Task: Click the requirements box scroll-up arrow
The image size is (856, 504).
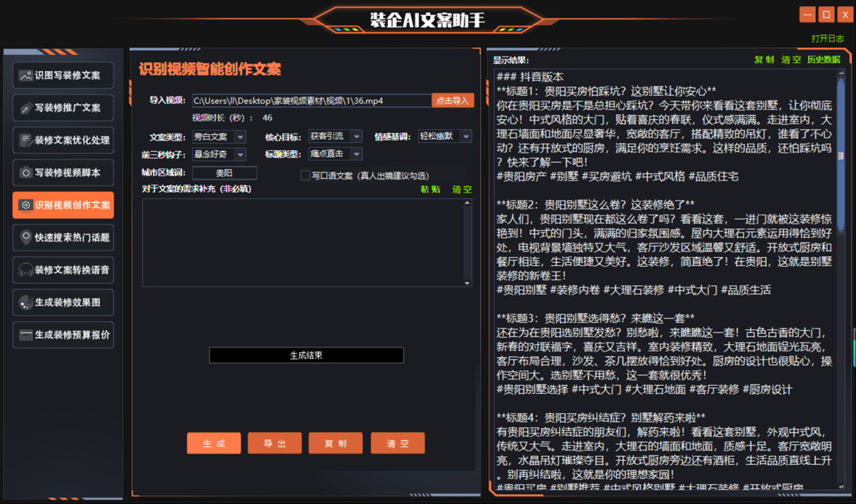Action: pyautogui.click(x=468, y=203)
